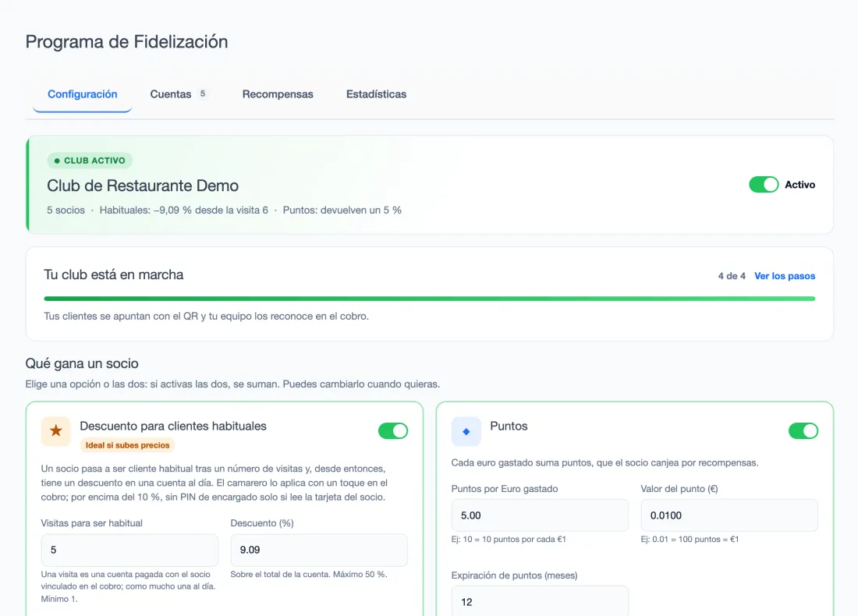Screen dimensions: 858x616
Task: Click the '5 socios' summary text
Action: (66, 210)
